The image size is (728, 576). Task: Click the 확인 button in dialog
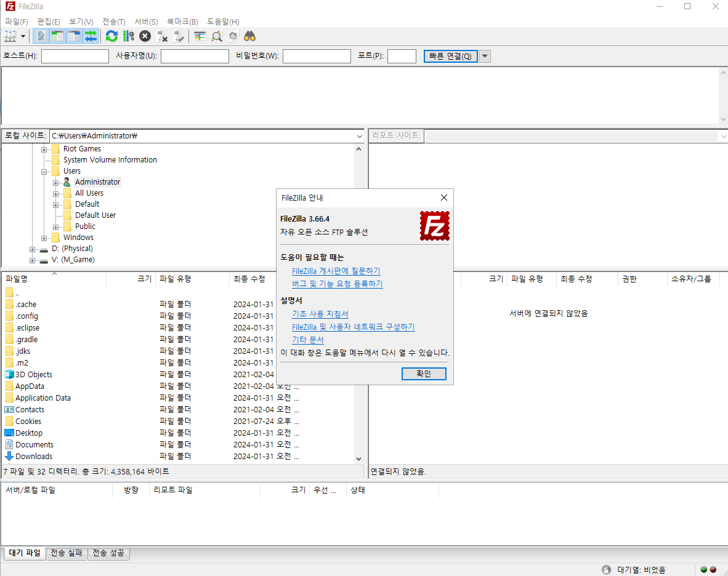(x=424, y=374)
